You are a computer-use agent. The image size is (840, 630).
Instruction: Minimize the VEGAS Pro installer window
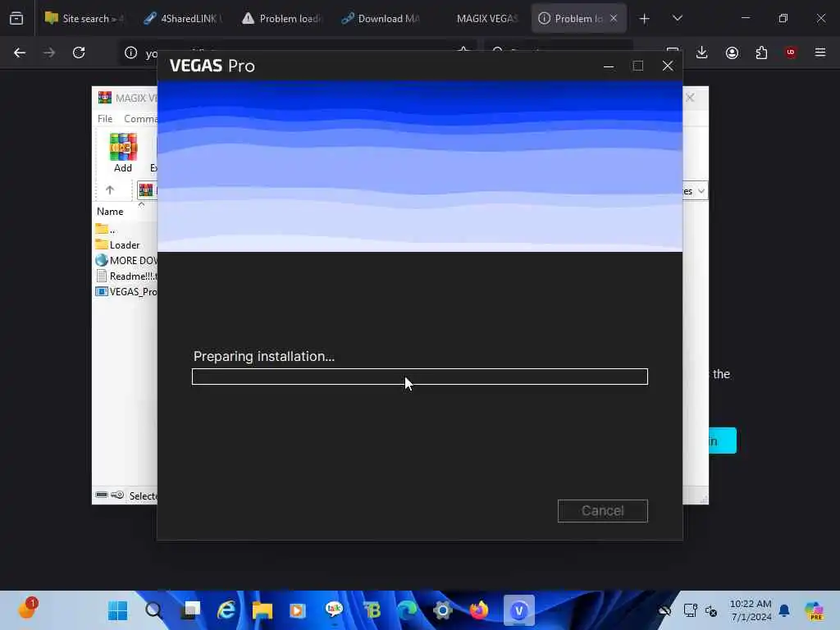[x=609, y=66]
